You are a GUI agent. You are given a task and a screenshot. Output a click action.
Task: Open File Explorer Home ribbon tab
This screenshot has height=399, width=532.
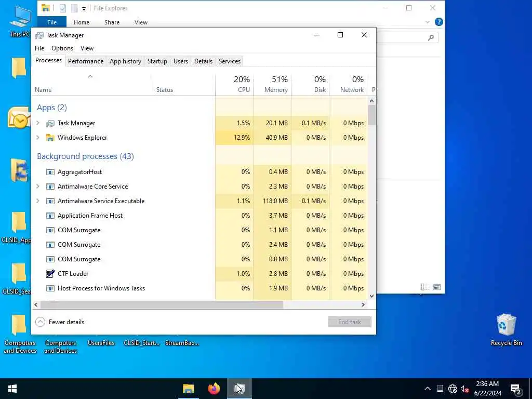click(82, 22)
